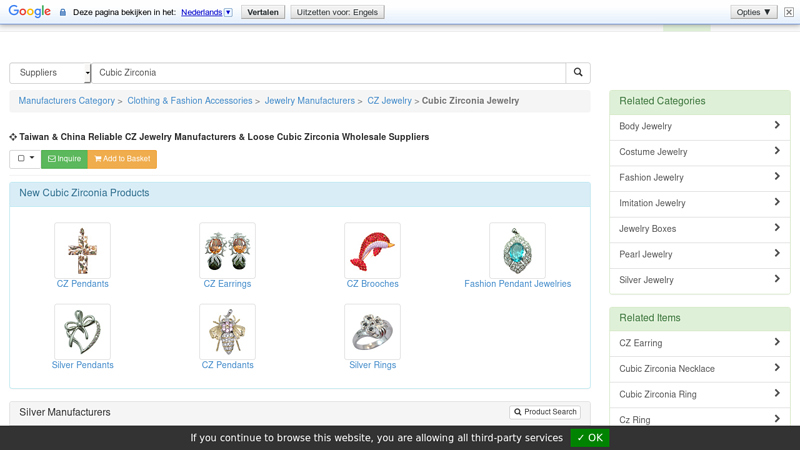Click the dolphin CZ Brooches thumbnail

[372, 250]
